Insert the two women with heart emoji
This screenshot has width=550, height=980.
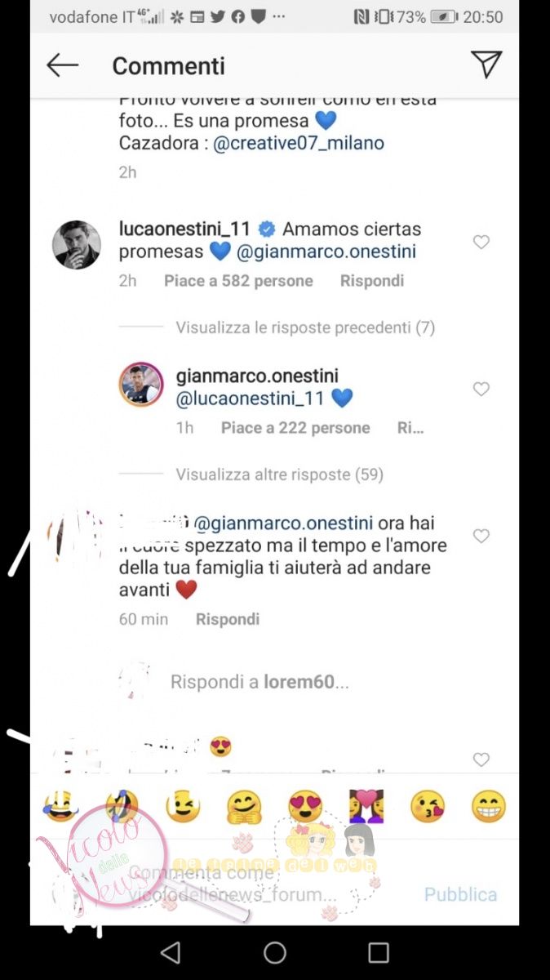(366, 807)
